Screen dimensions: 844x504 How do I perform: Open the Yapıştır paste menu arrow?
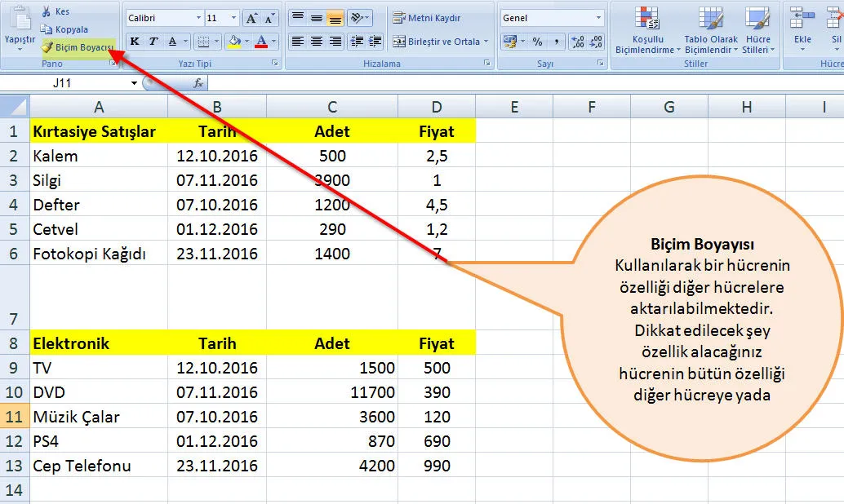pos(20,47)
